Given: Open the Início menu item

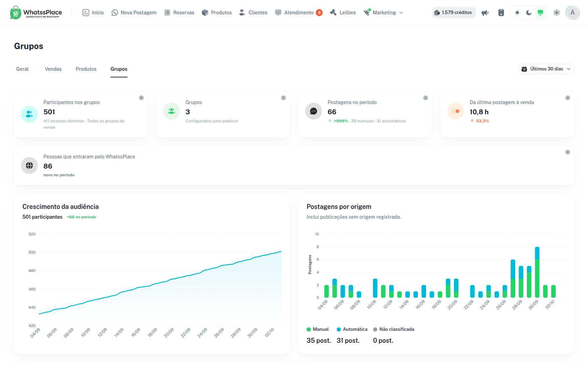Looking at the screenshot, I should pos(93,13).
